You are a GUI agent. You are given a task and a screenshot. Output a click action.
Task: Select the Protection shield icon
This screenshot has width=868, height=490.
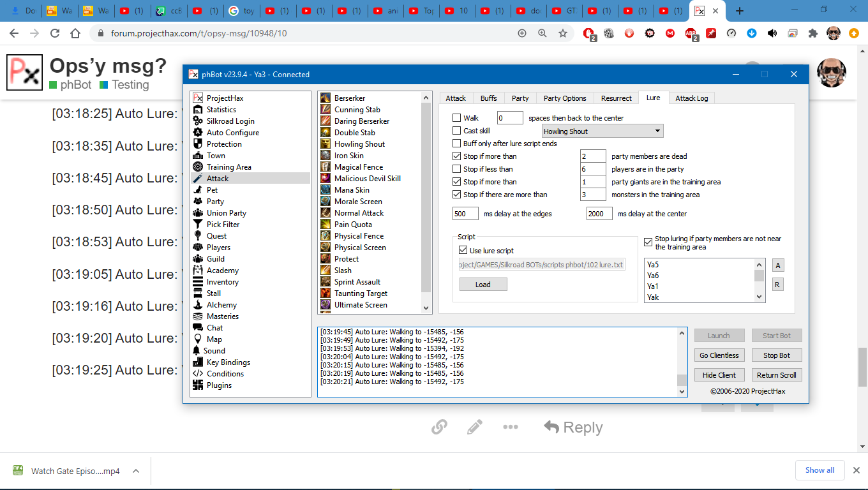(198, 144)
